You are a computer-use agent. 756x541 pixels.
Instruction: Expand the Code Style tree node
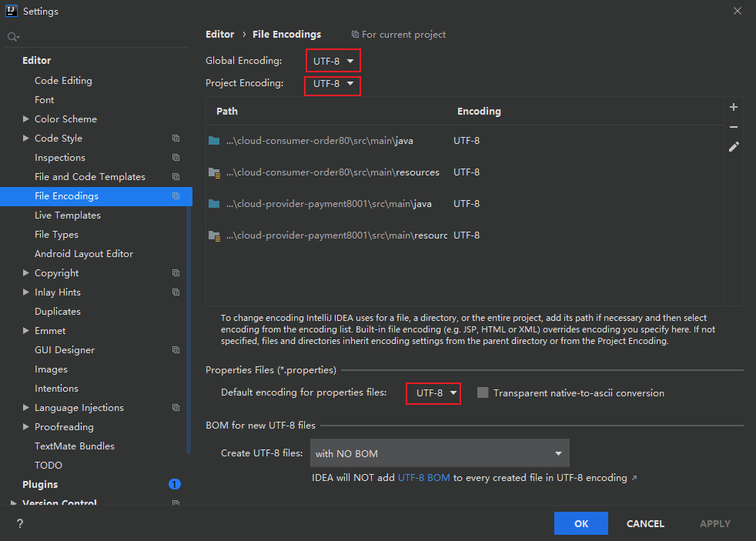point(26,139)
